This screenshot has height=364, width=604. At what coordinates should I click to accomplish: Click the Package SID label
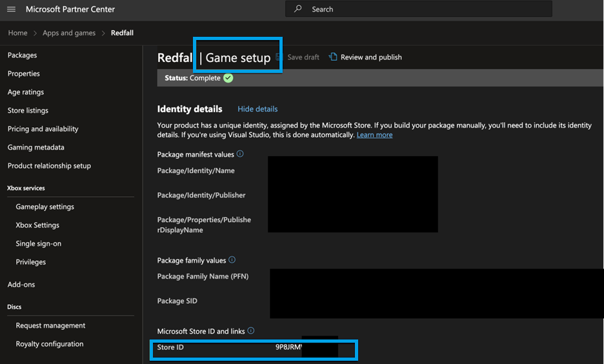[177, 301]
